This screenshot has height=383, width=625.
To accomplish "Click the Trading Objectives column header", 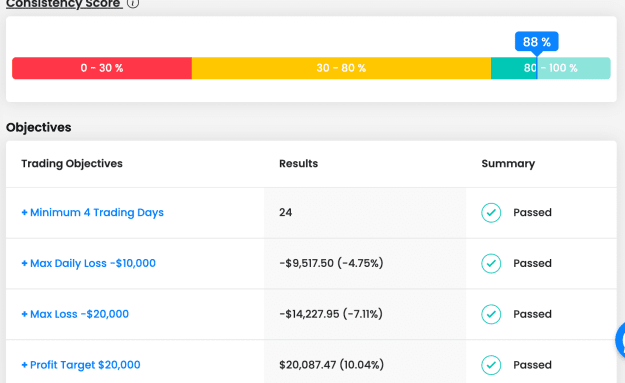I will point(72,163).
